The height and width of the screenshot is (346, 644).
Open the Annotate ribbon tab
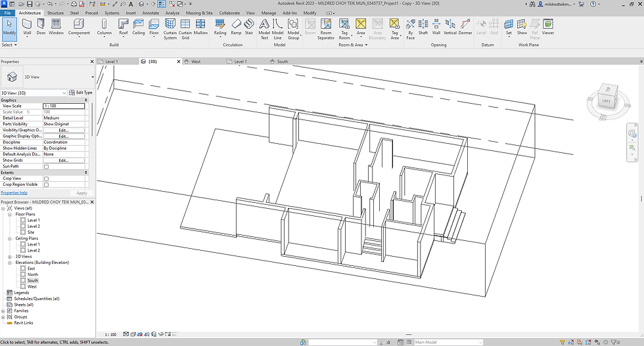[x=150, y=12]
